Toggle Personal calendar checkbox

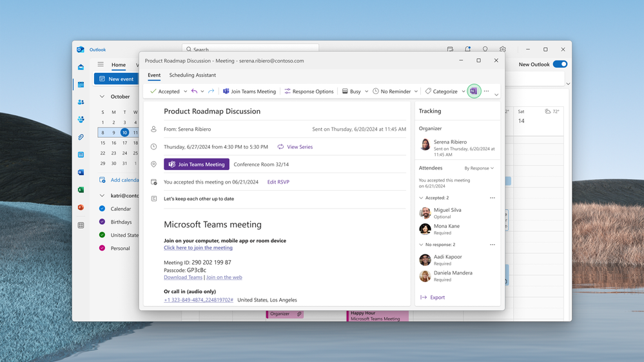[102, 248]
